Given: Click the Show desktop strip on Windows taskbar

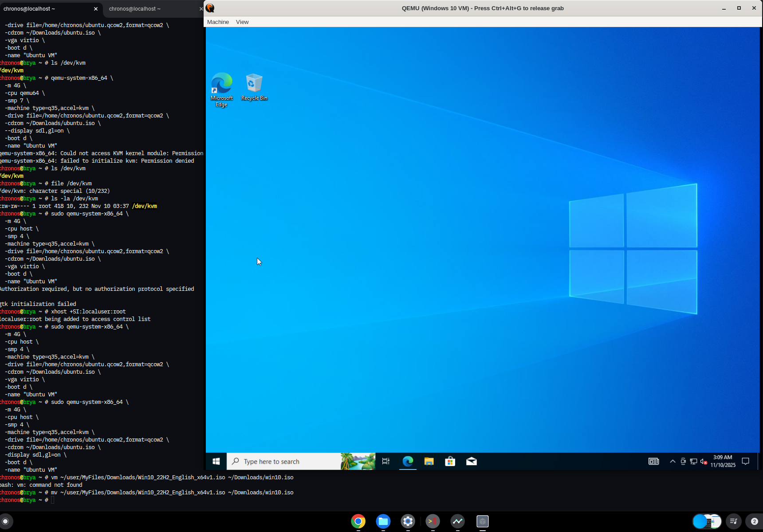Looking at the screenshot, I should 759,462.
